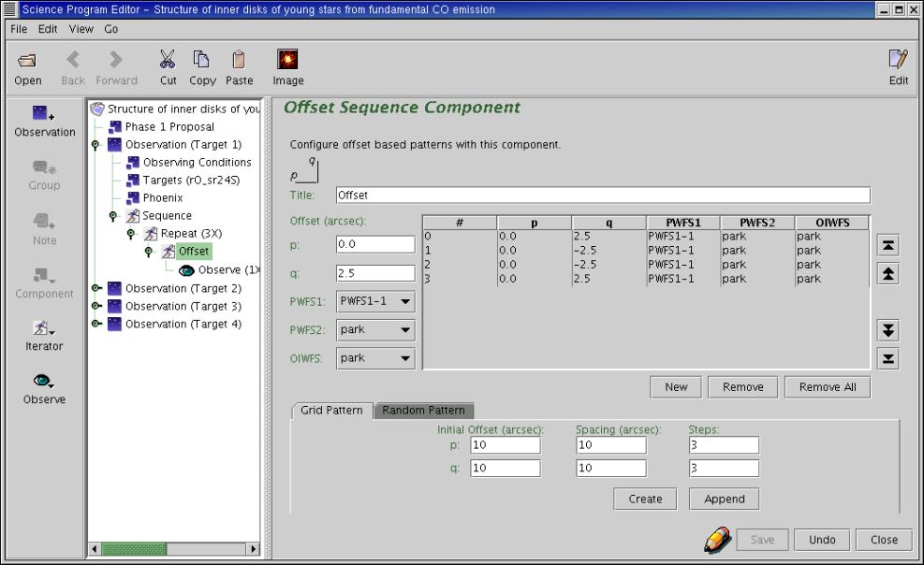The height and width of the screenshot is (565, 924).
Task: Click the Remove All button
Action: click(x=828, y=387)
